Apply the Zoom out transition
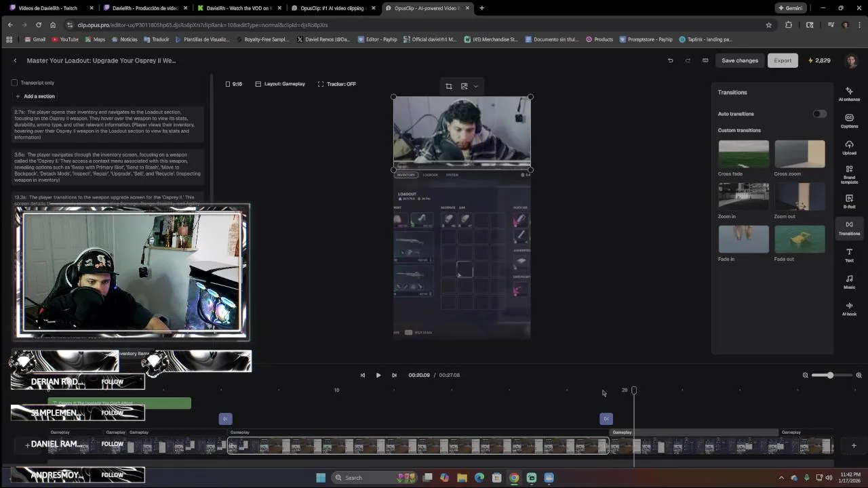The image size is (868, 488). coord(800,197)
